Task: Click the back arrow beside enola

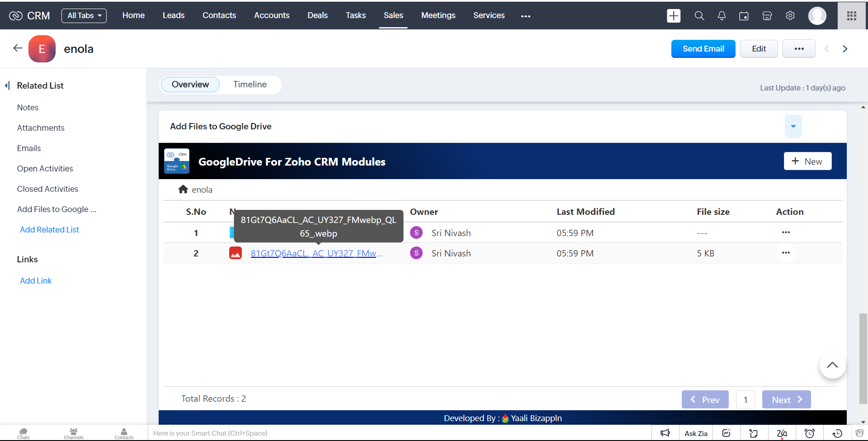Action: 18,48
